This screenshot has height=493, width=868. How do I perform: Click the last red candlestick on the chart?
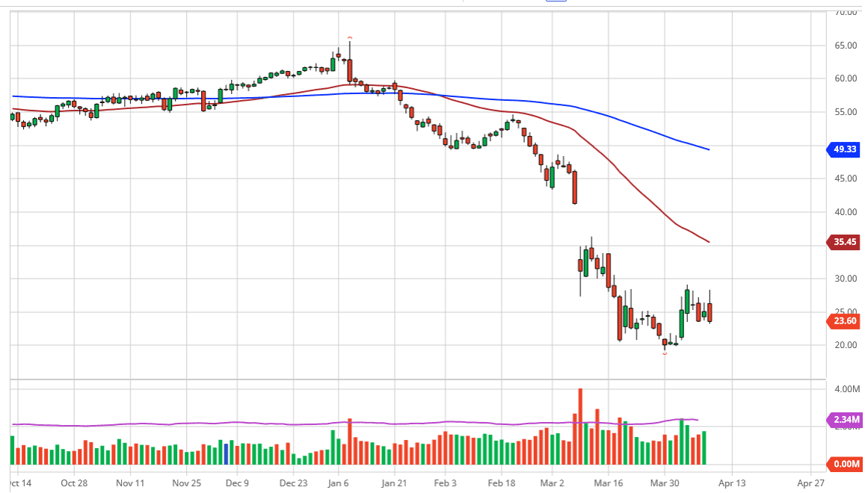pos(710,312)
